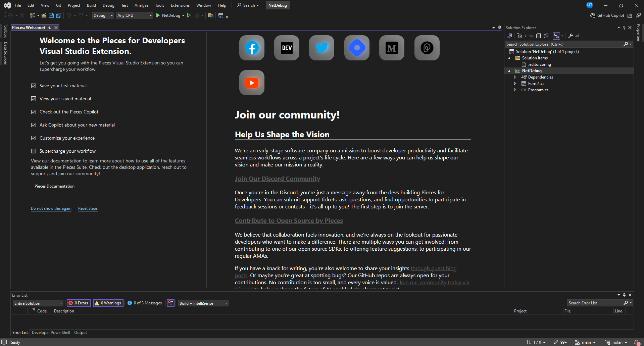644x346 pixels.
Task: Click 'Do not show this again' link
Action: click(51, 208)
